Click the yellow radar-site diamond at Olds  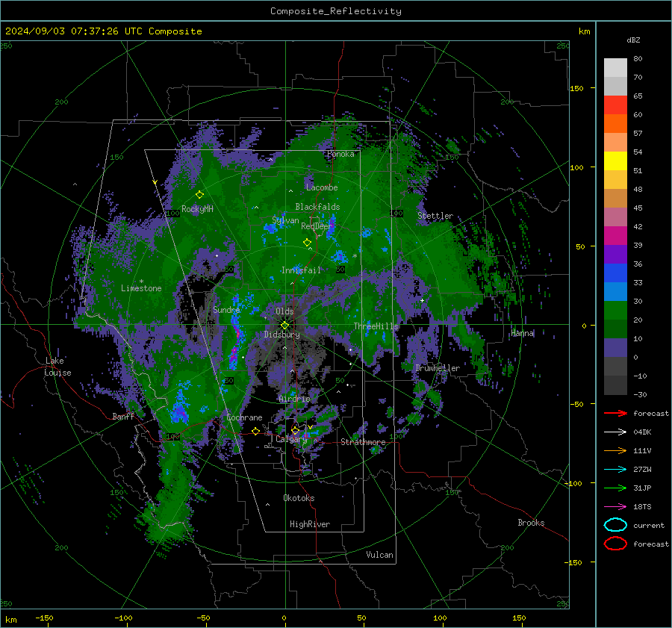(x=284, y=326)
